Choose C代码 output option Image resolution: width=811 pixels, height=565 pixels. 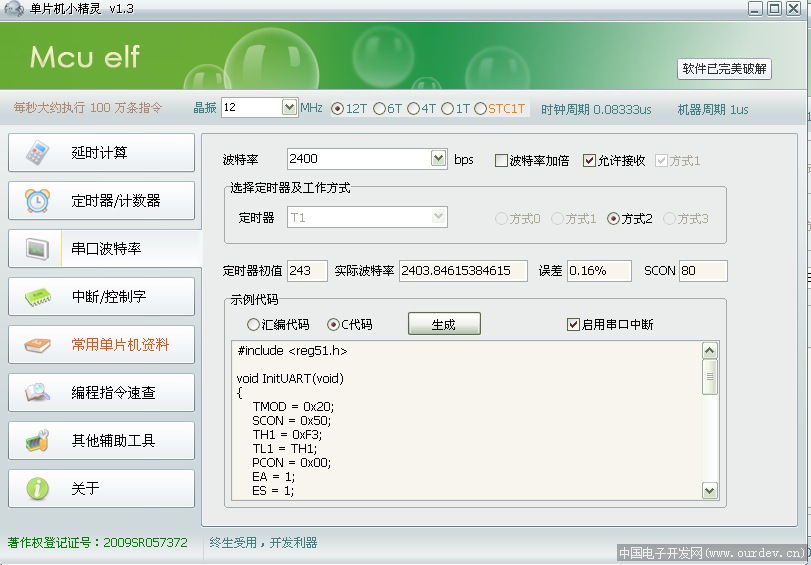333,324
